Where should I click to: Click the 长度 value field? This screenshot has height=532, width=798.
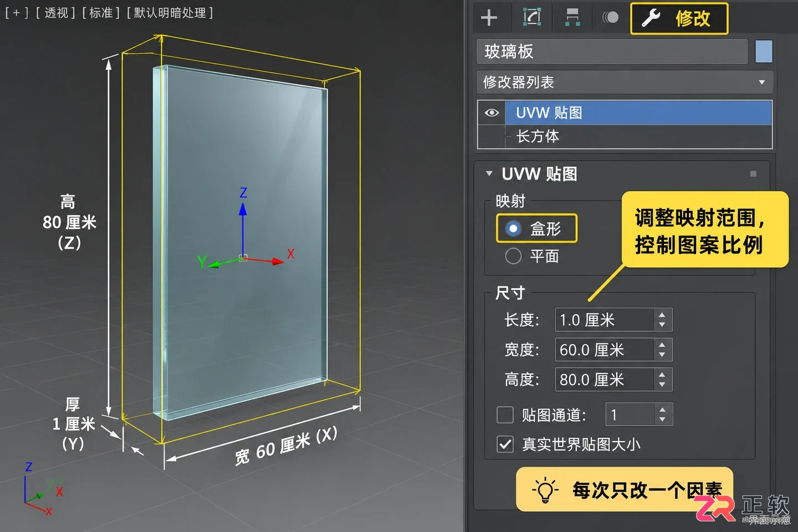(x=604, y=320)
